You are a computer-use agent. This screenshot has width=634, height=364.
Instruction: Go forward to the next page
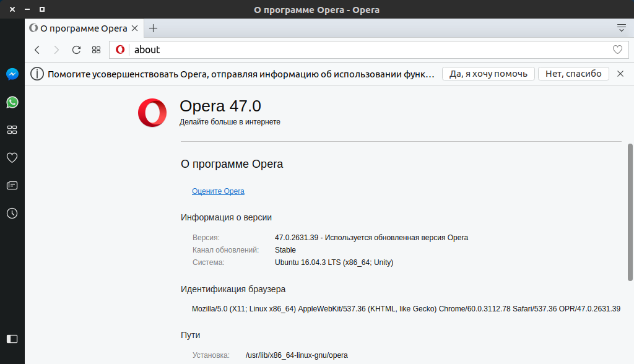tap(56, 50)
